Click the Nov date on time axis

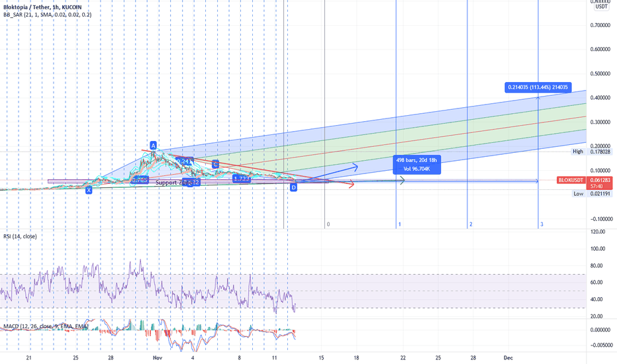click(158, 357)
